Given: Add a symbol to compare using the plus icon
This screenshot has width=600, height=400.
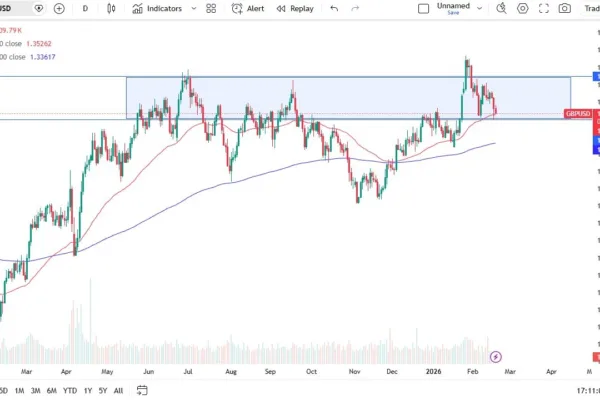Looking at the screenshot, I should point(59,8).
